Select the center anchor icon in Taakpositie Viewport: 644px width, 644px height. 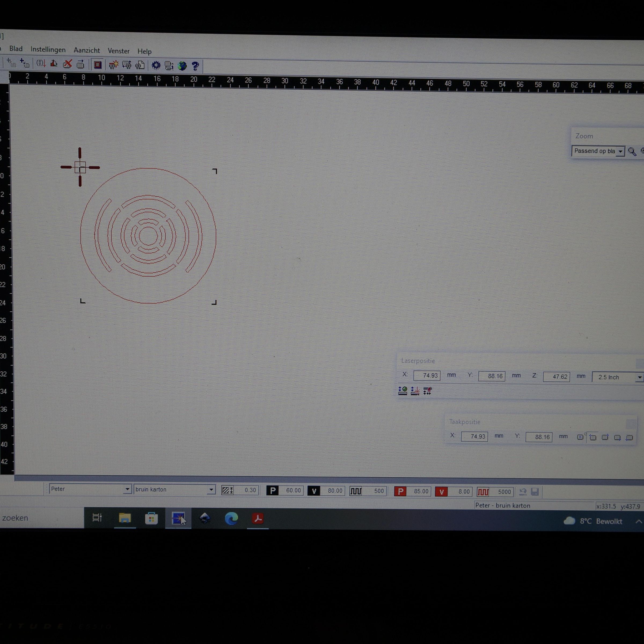580,437
